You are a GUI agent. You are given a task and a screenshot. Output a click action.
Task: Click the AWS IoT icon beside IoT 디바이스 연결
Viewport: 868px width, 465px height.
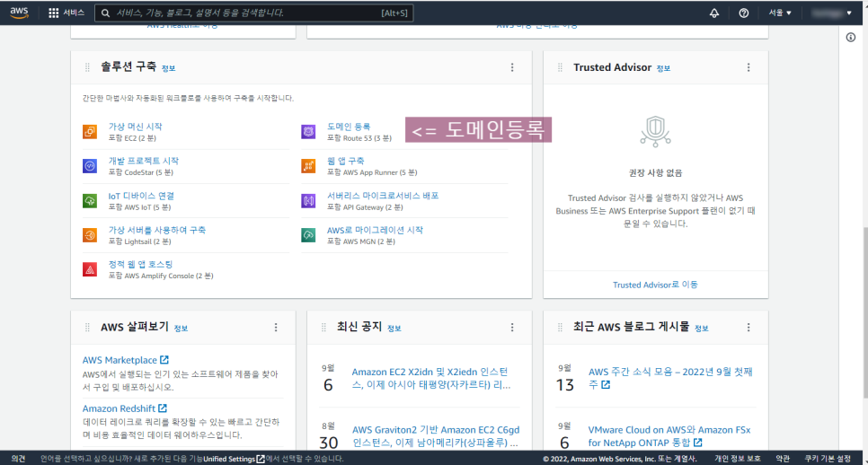90,201
